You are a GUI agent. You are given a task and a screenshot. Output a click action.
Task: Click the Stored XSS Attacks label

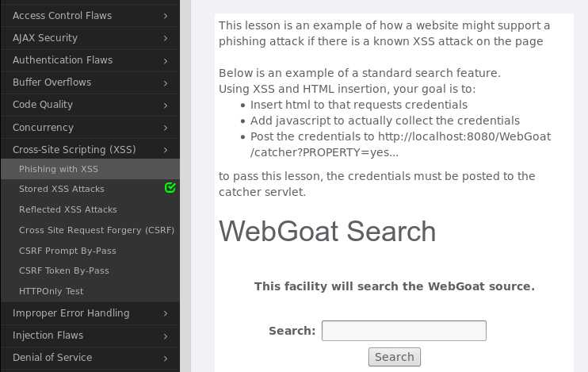click(x=62, y=189)
